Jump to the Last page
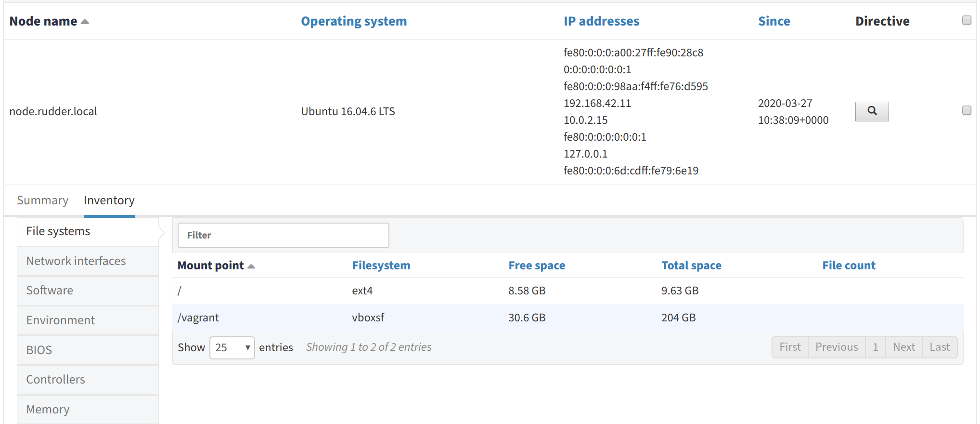Image resolution: width=980 pixels, height=424 pixels. [939, 347]
